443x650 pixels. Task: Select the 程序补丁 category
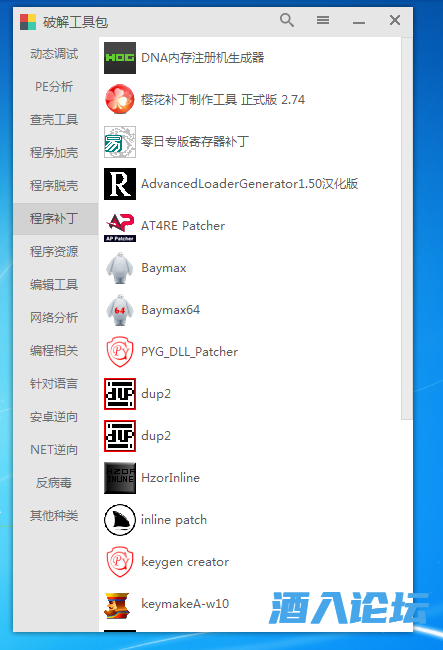click(56, 219)
